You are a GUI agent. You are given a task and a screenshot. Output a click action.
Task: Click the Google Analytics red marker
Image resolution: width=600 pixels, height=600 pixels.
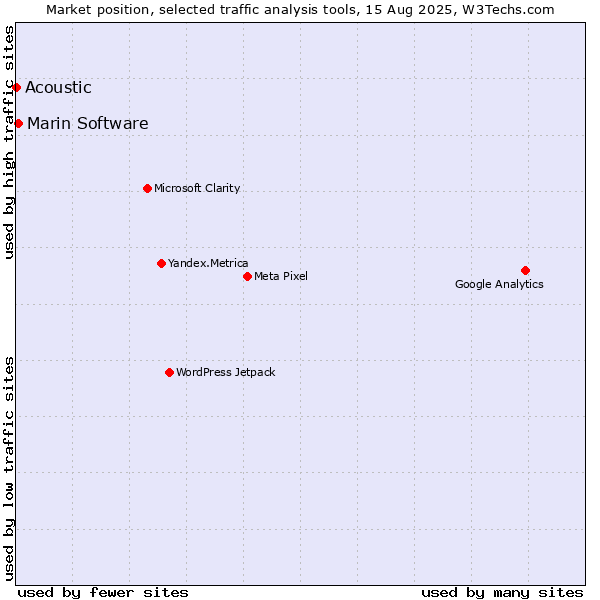[525, 271]
